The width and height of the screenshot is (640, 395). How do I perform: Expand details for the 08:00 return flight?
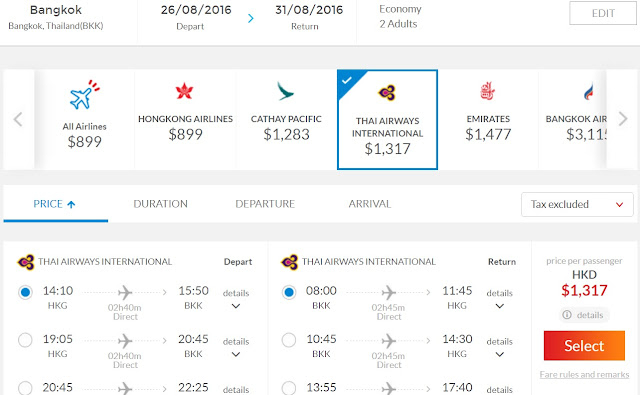[x=500, y=299]
